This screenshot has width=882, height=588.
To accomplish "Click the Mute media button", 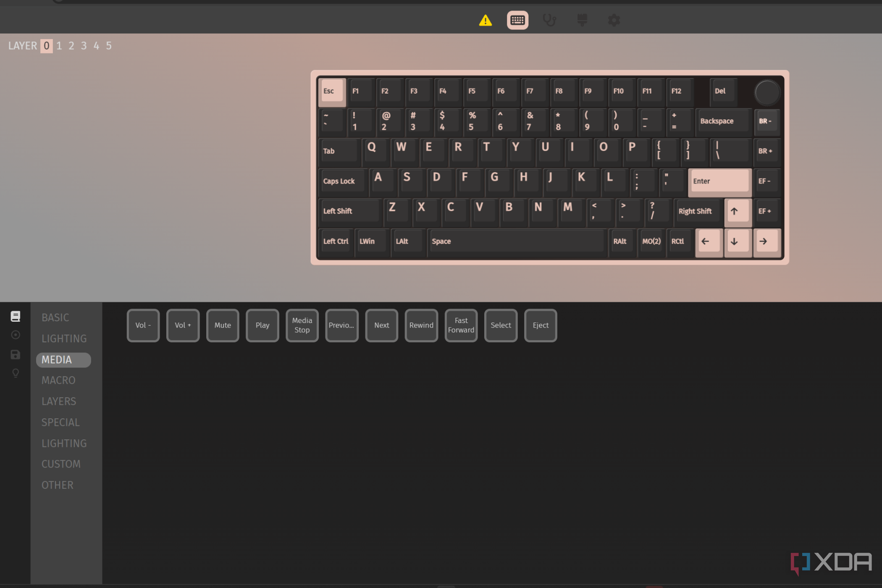I will pyautogui.click(x=223, y=325).
